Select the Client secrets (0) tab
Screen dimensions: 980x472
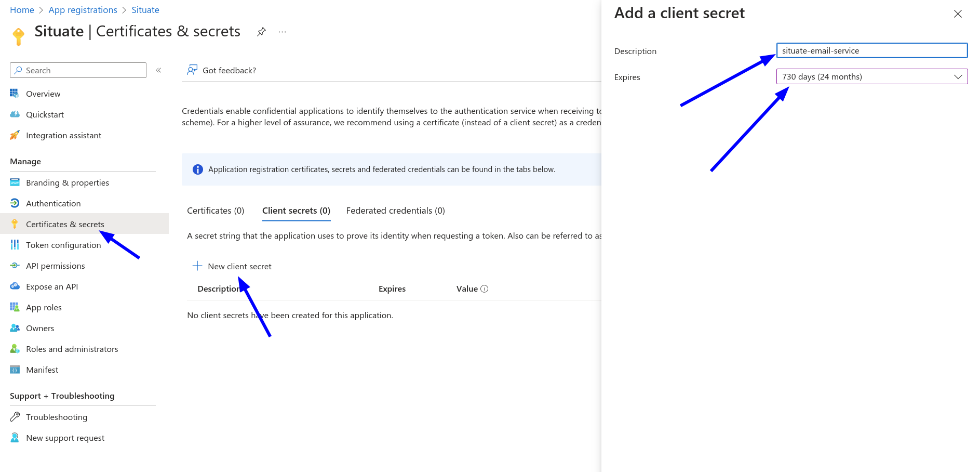296,211
